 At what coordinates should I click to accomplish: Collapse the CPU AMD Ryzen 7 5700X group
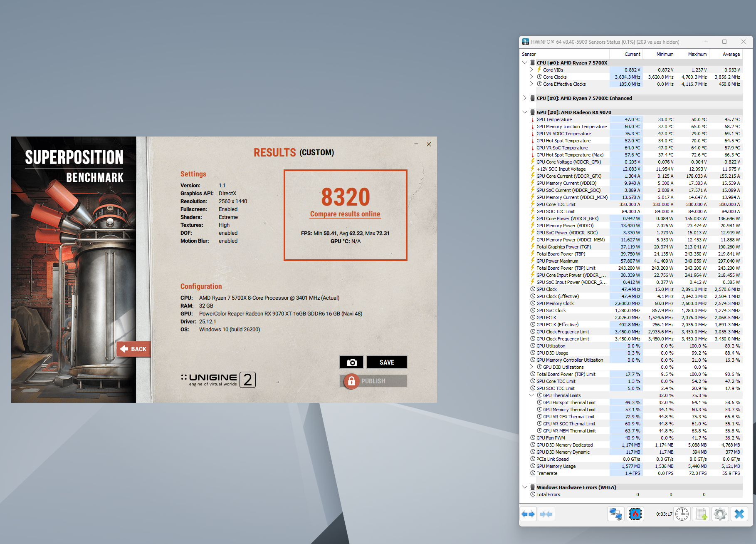[525, 63]
